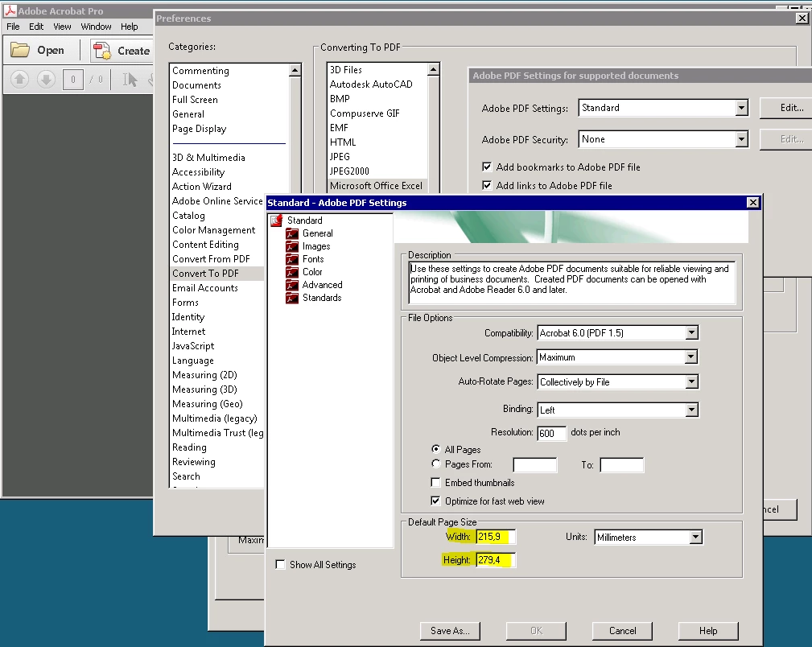812x647 pixels.
Task: Select Identity category in Preferences
Action: pyautogui.click(x=188, y=317)
